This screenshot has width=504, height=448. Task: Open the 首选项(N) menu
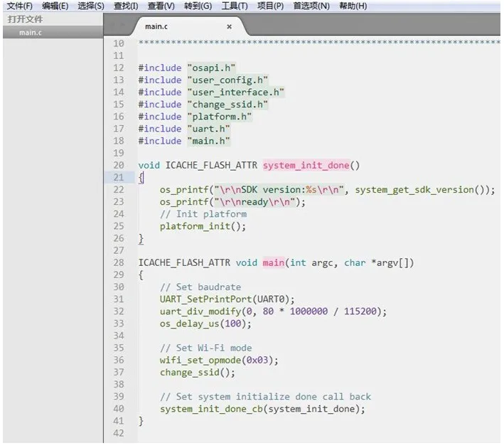[311, 6]
